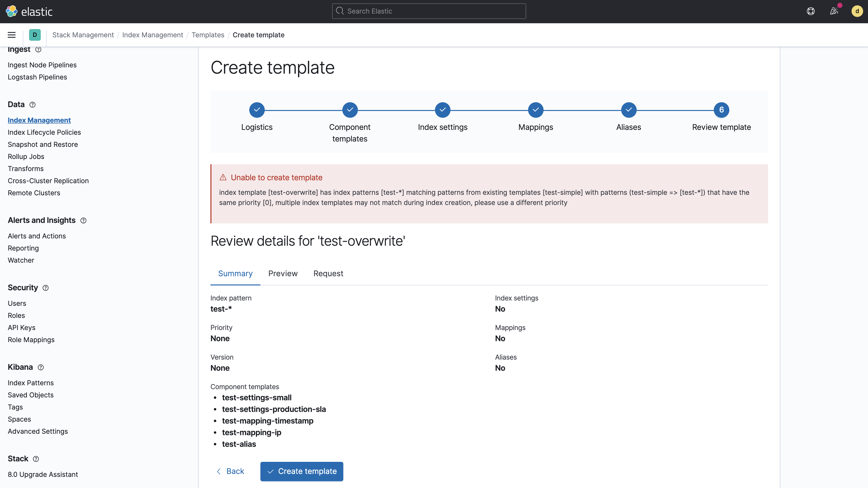Click the user avatar icon
The width and height of the screenshot is (868, 488).
pos(857,11)
